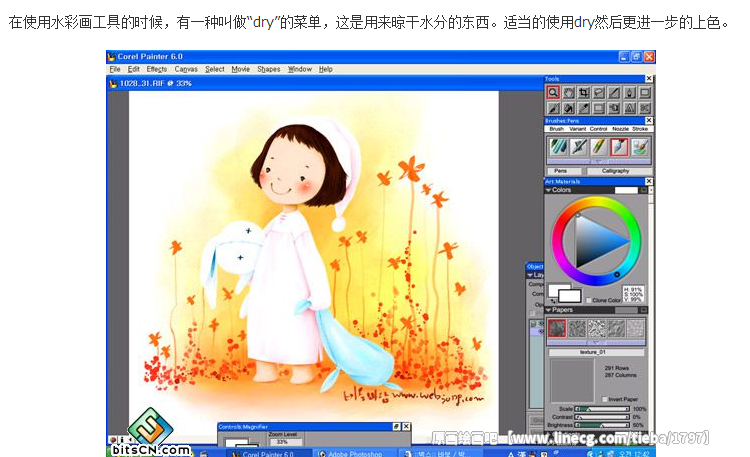Open Brush menu in Brushes palette
The image size is (750, 457).
pos(556,129)
